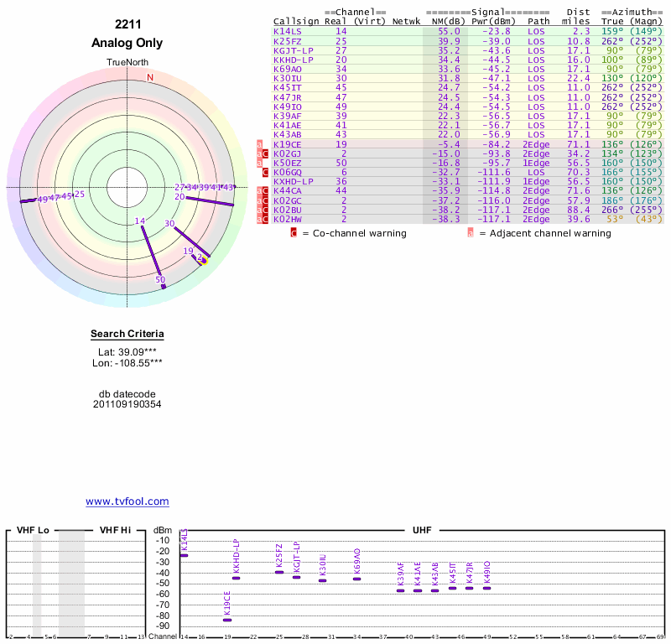671x644 pixels.
Task: Click co-channel warning icon beside K06GQ
Action: (266, 172)
